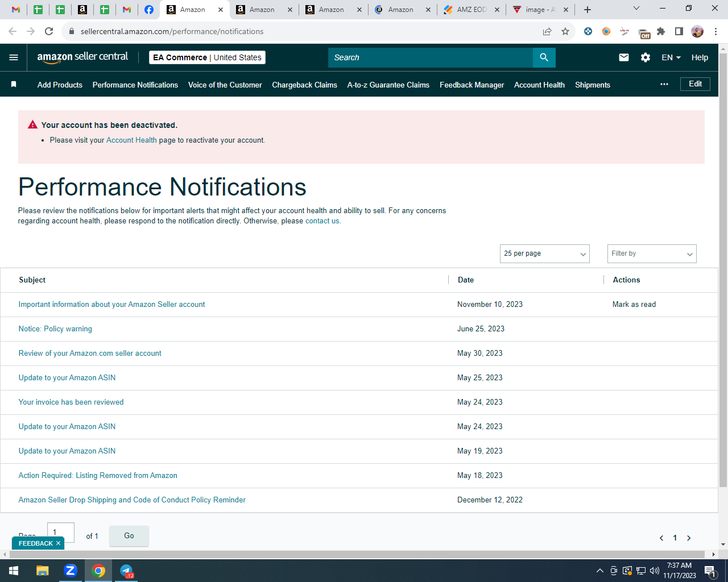Screen dimensions: 728x582
Task: Click the search magnifier button
Action: click(x=544, y=57)
